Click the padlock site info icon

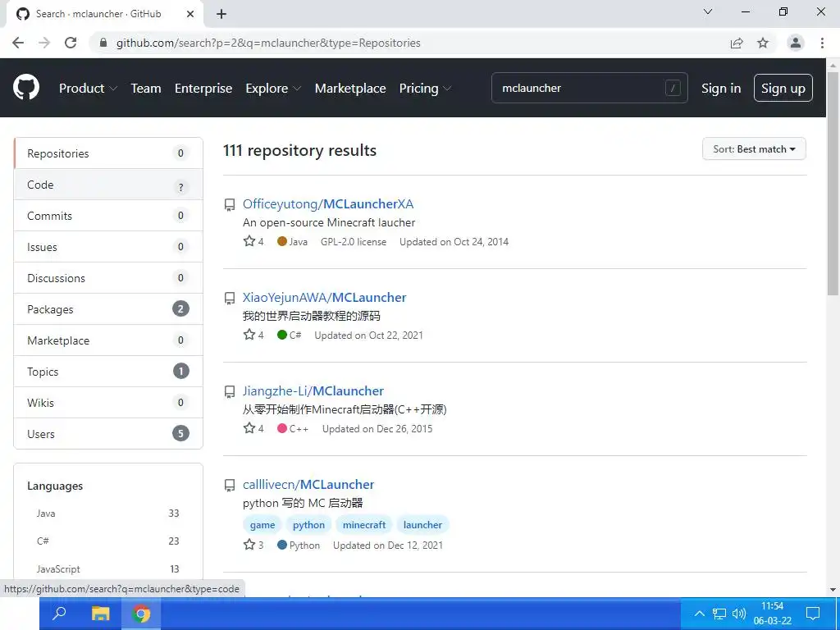[x=104, y=43]
